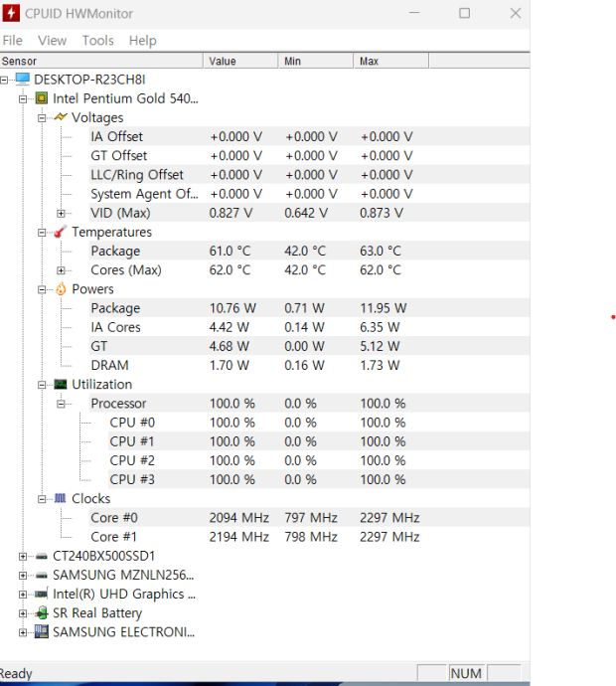Select the Package temperature row label
616x686 pixels.
point(115,251)
